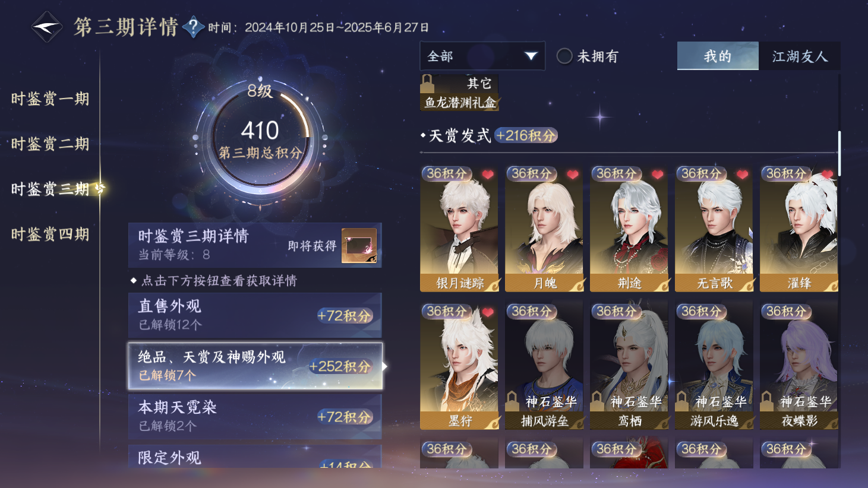The image size is (868, 488).
Task: Click the back arrow diamond icon
Action: tap(46, 27)
